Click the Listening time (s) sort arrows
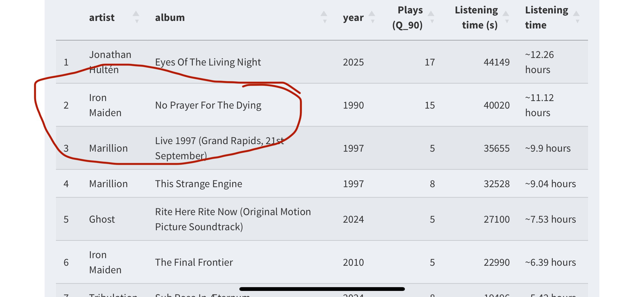The image size is (644, 297). click(506, 17)
